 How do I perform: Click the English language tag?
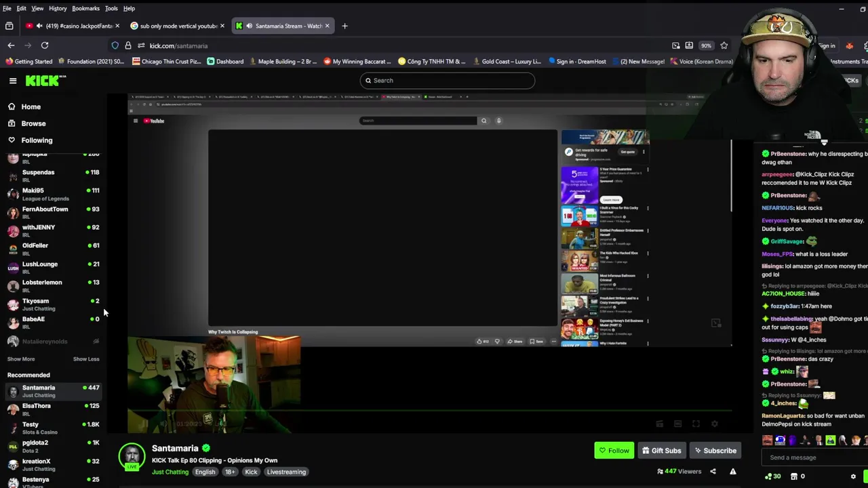point(205,472)
